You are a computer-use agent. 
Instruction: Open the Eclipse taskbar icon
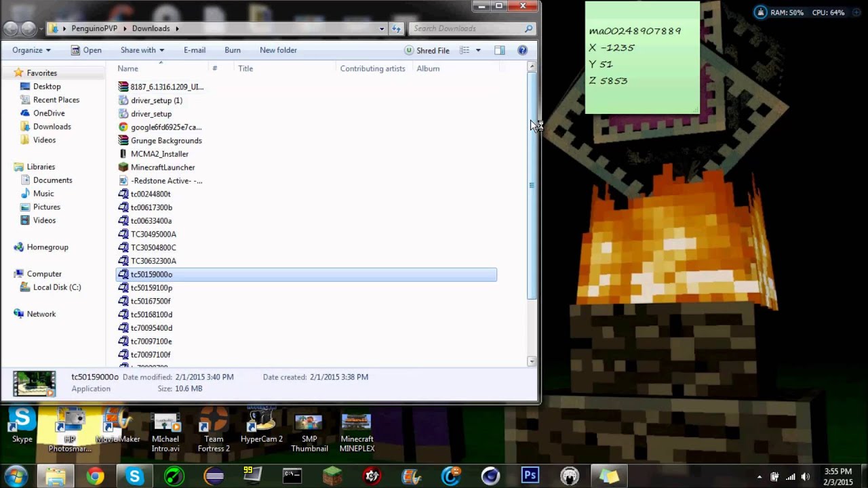[x=214, y=476]
